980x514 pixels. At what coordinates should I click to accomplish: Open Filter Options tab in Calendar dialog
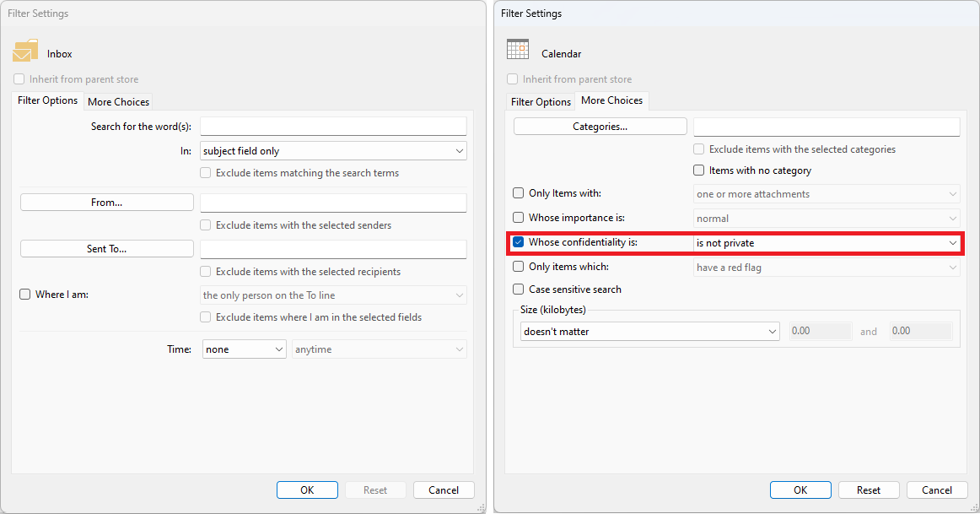tap(541, 101)
